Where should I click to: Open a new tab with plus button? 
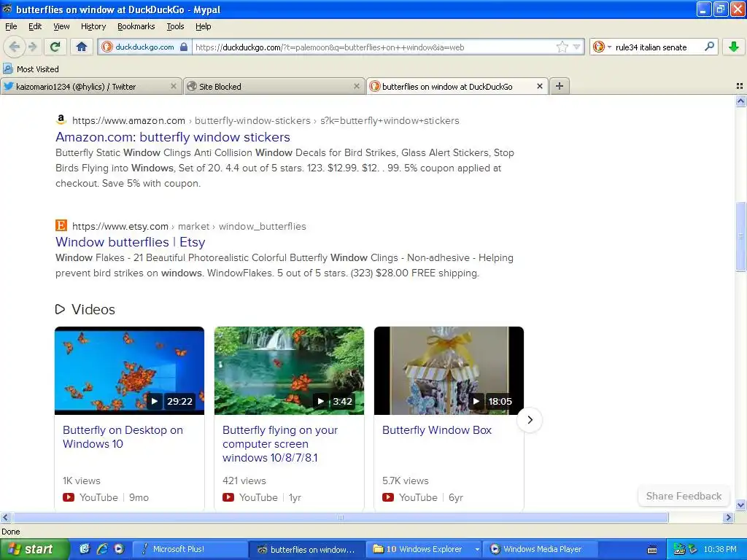560,86
